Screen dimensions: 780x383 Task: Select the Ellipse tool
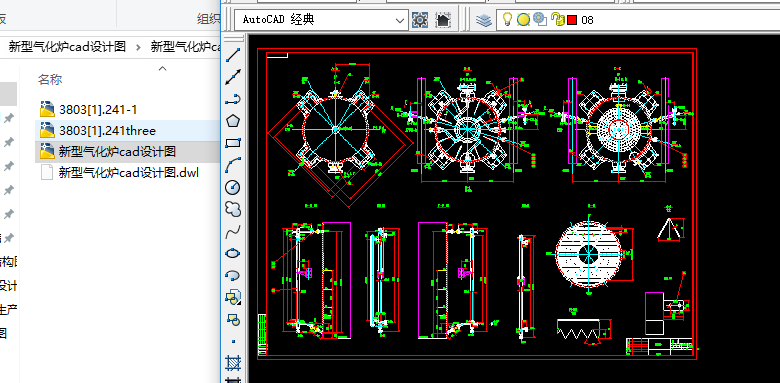point(233,253)
